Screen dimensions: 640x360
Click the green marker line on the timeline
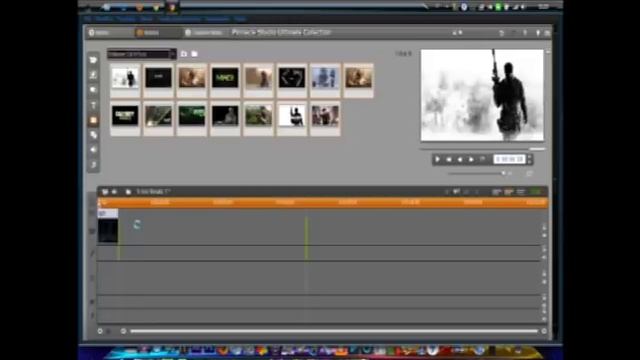306,239
